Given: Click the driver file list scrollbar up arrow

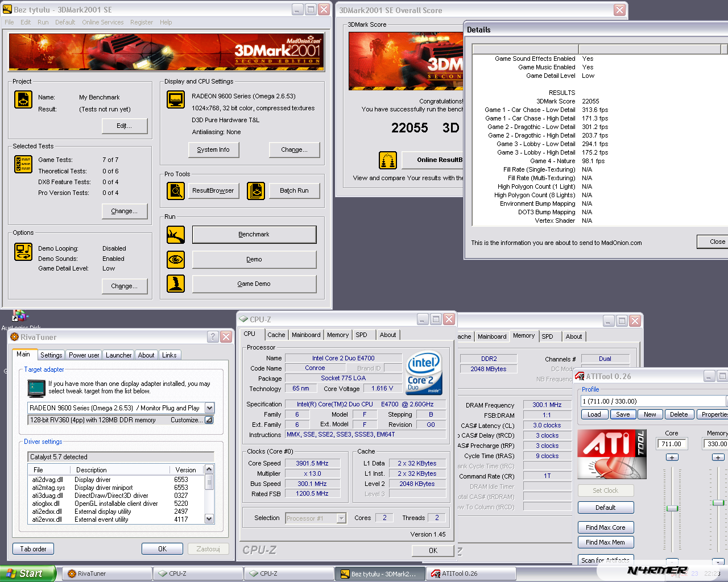Looking at the screenshot, I should tap(209, 469).
